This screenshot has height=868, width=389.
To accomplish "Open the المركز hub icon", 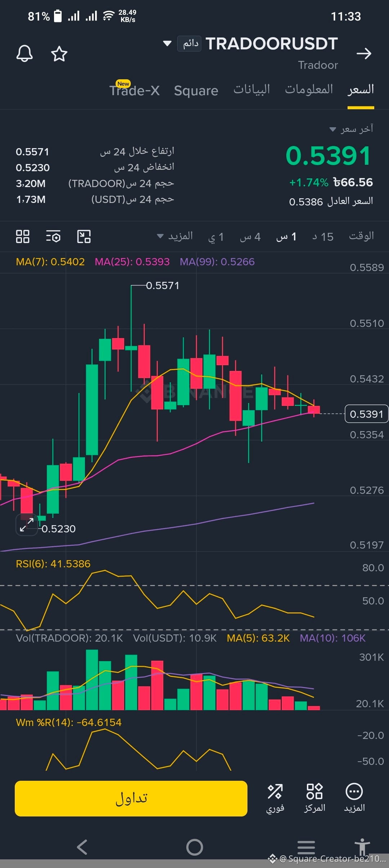I will tap(314, 798).
